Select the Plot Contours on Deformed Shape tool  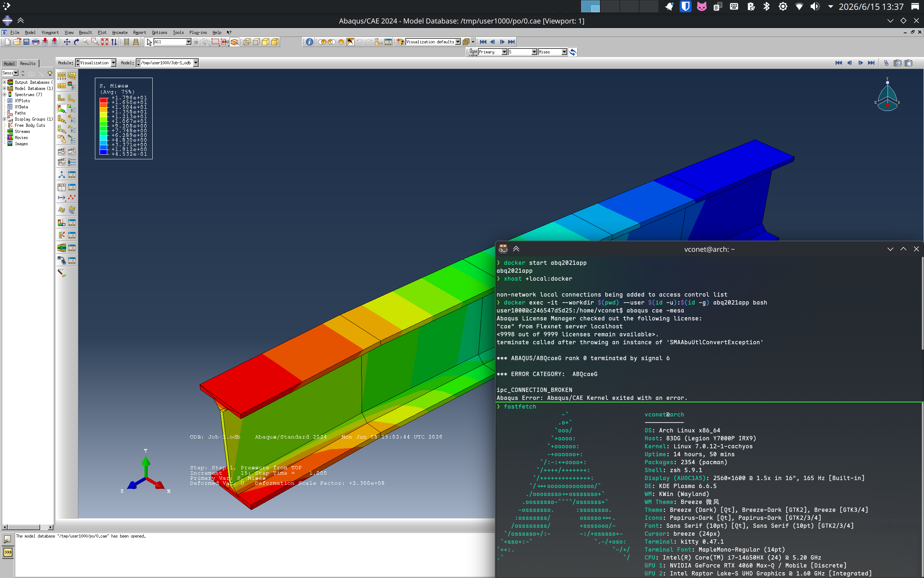(61, 109)
